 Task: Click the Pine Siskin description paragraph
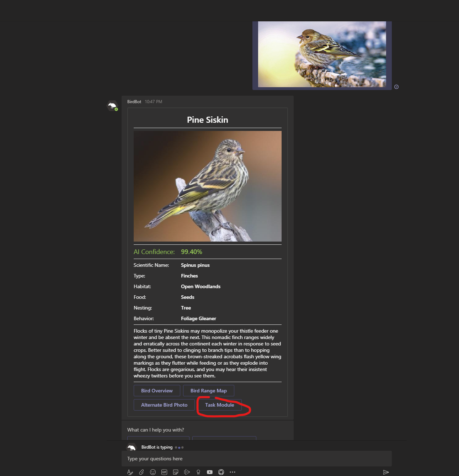(x=208, y=353)
